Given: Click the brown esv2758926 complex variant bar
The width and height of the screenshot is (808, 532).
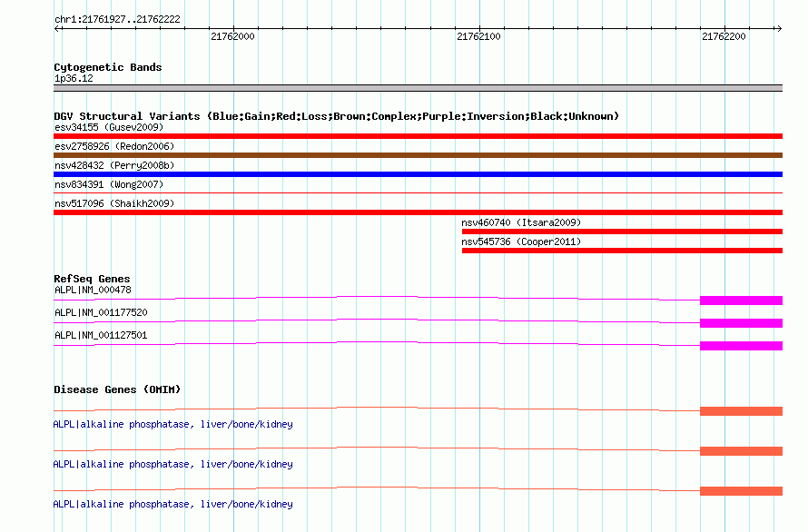Looking at the screenshot, I should pyautogui.click(x=418, y=155).
